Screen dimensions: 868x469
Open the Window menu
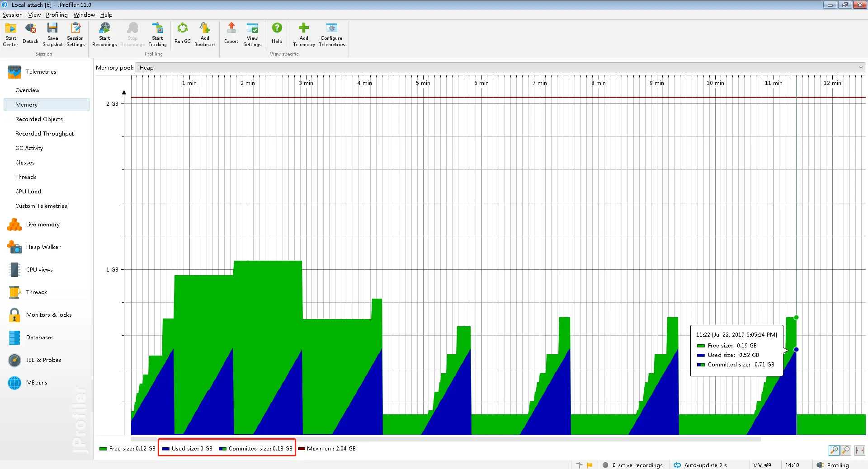[x=84, y=15]
